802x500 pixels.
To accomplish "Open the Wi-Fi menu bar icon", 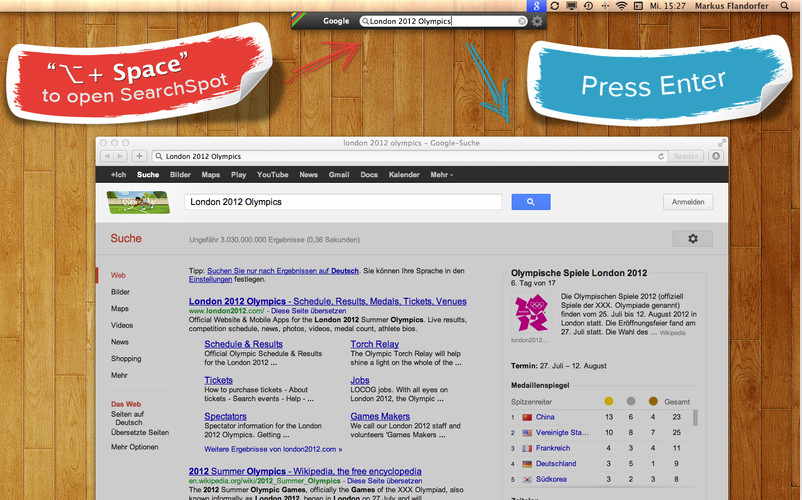I will coord(621,6).
